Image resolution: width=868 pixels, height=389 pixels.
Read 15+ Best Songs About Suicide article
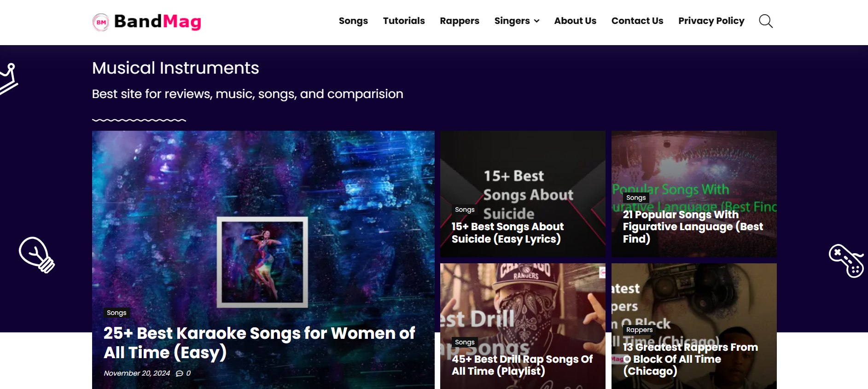pyautogui.click(x=507, y=233)
